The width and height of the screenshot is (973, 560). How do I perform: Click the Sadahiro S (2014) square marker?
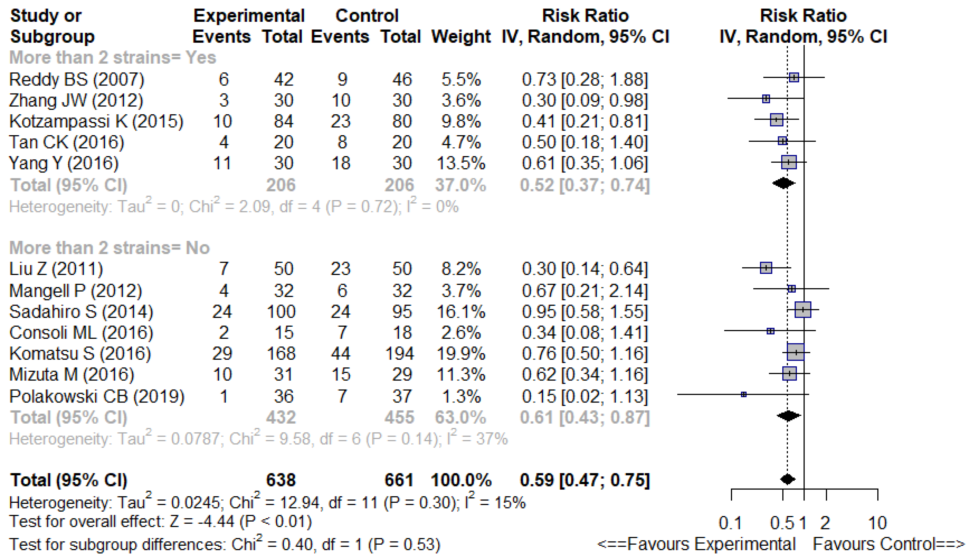coord(803,309)
